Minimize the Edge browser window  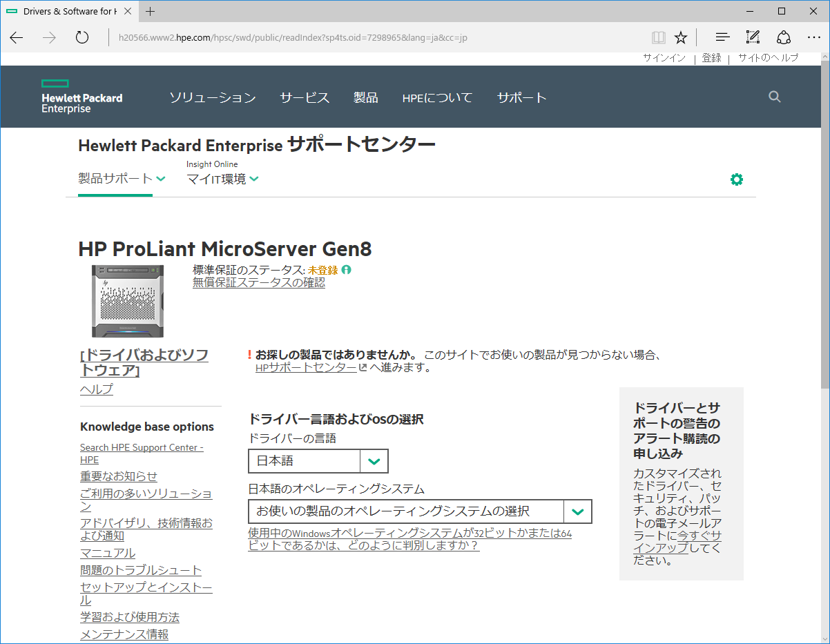[750, 11]
